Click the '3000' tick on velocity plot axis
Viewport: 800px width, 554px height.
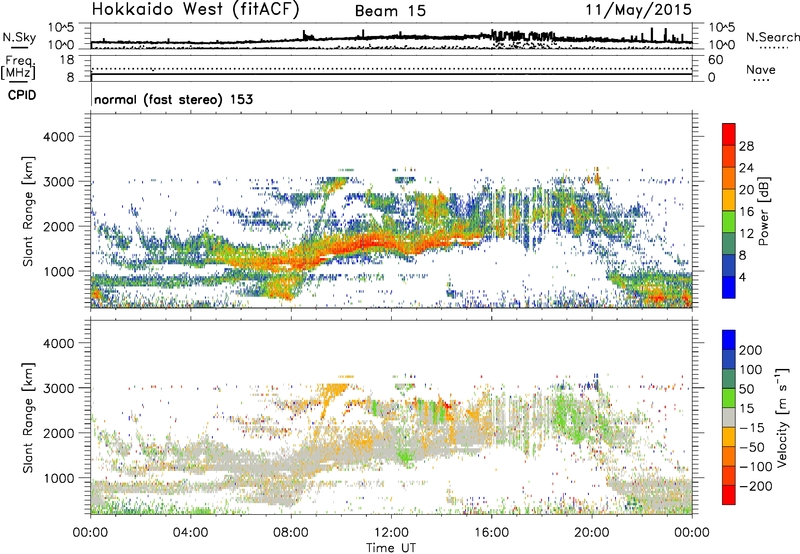click(x=58, y=388)
